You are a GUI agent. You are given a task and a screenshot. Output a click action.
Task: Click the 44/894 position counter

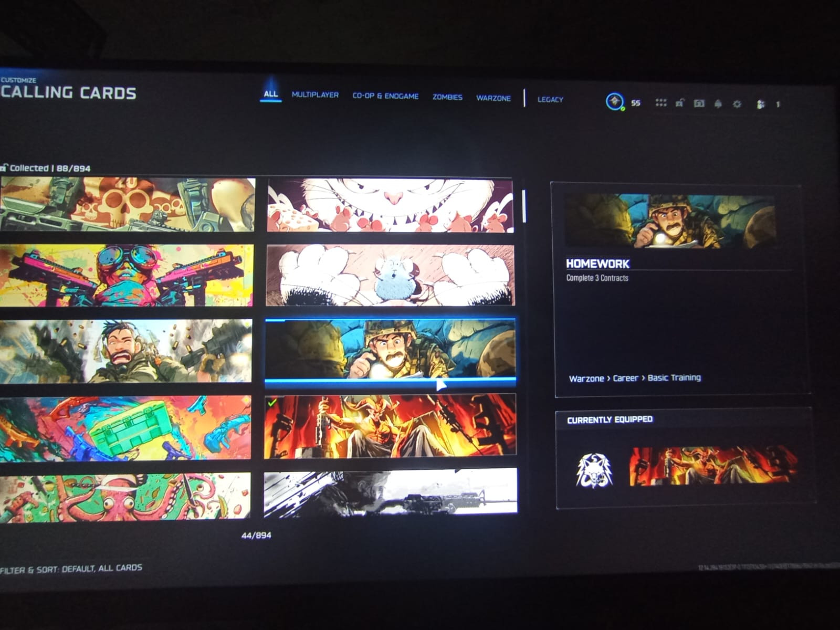click(256, 535)
